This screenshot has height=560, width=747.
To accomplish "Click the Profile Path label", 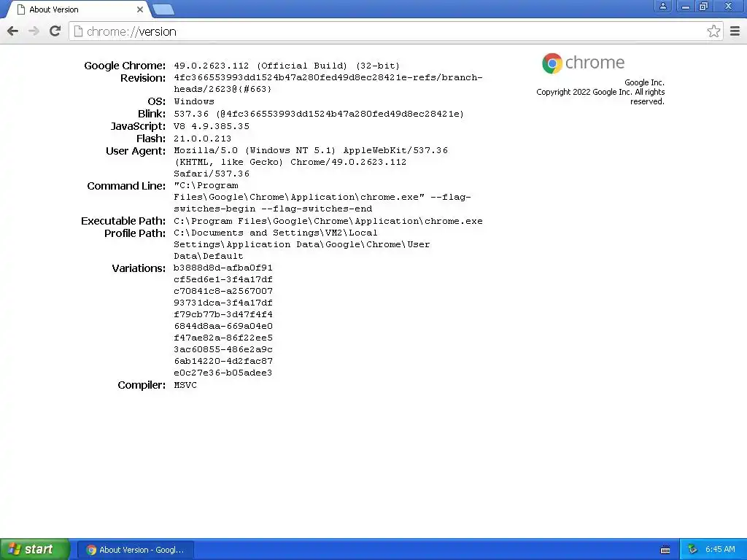I will click(x=135, y=233).
